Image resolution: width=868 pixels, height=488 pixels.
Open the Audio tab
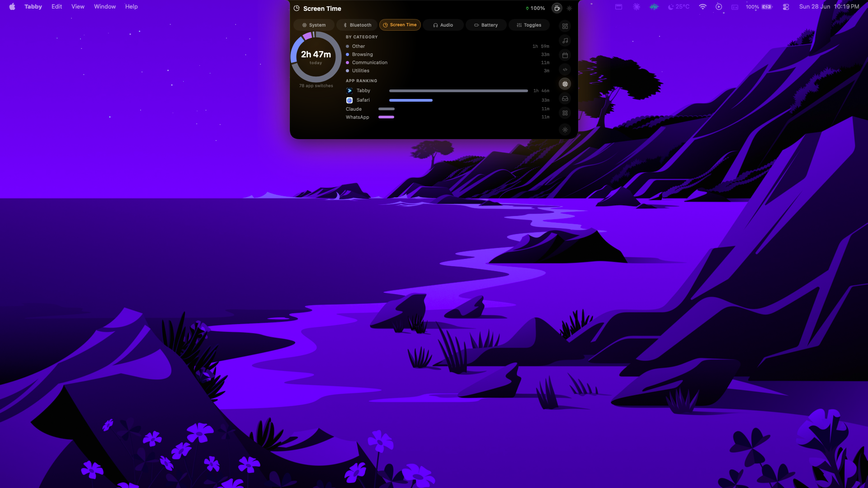(x=443, y=25)
